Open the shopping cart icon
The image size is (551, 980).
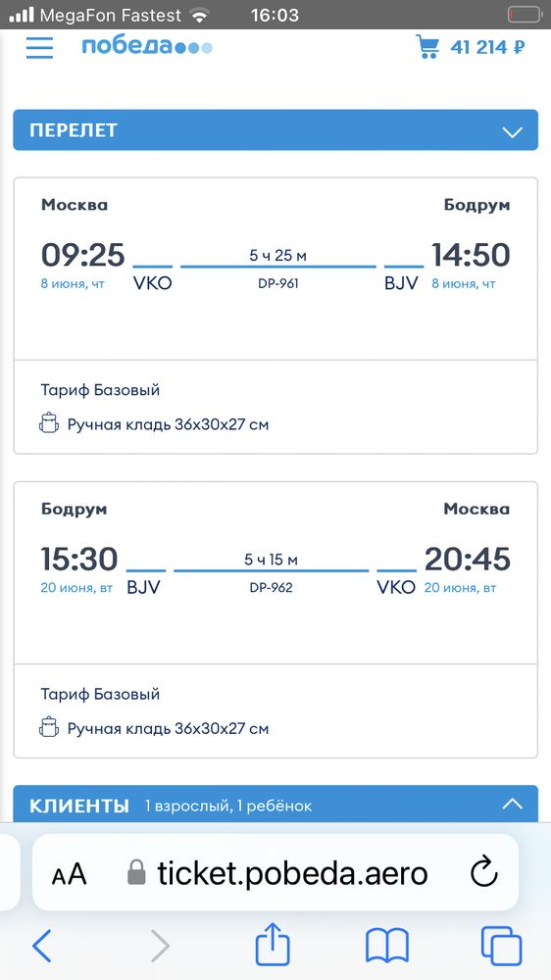pos(427,47)
